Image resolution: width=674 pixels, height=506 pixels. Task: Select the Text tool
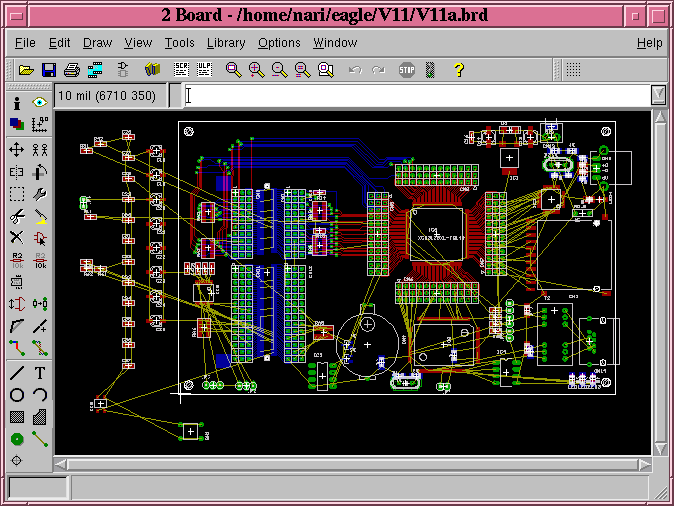tap(40, 372)
